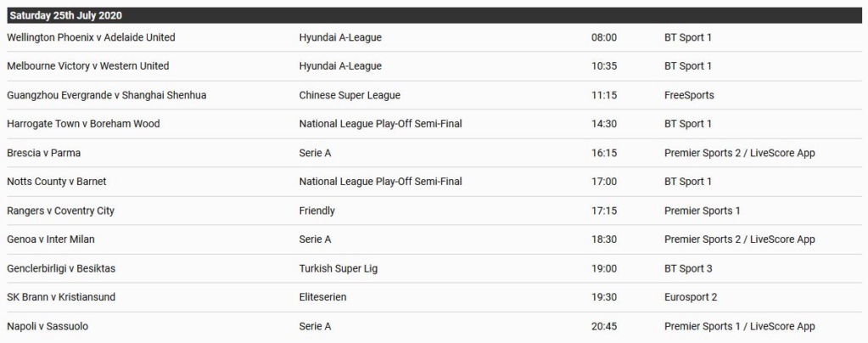Select the Turkish Super Lig competition text

click(x=339, y=269)
